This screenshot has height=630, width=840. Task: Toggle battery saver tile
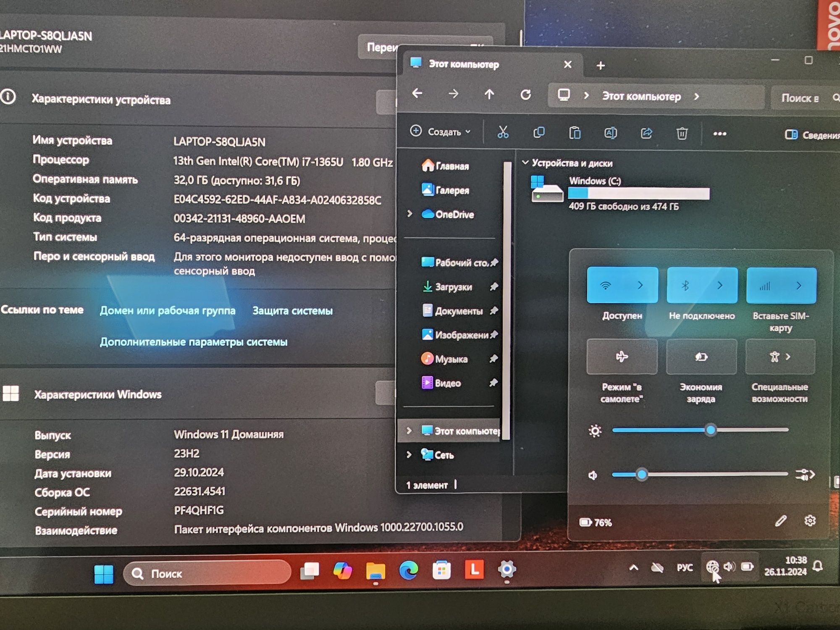(701, 357)
